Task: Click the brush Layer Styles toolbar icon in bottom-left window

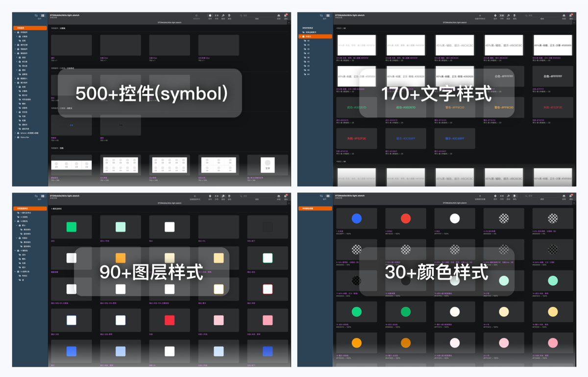Action: (x=223, y=196)
